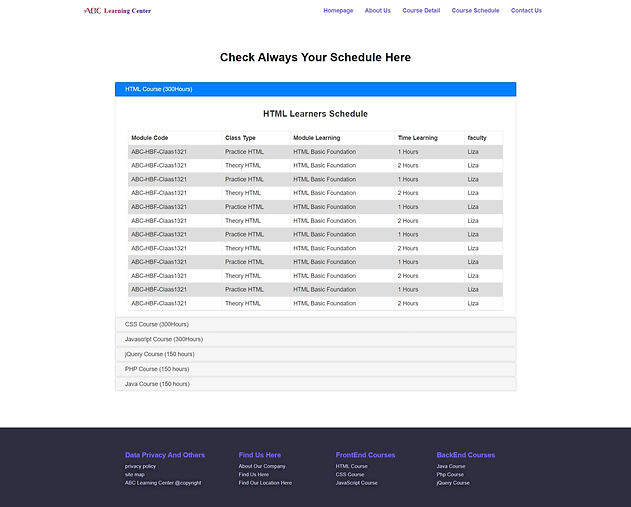Expand the jQuery Course (150 hours) panel
Viewport: 631px width, 507px height.
coord(316,354)
